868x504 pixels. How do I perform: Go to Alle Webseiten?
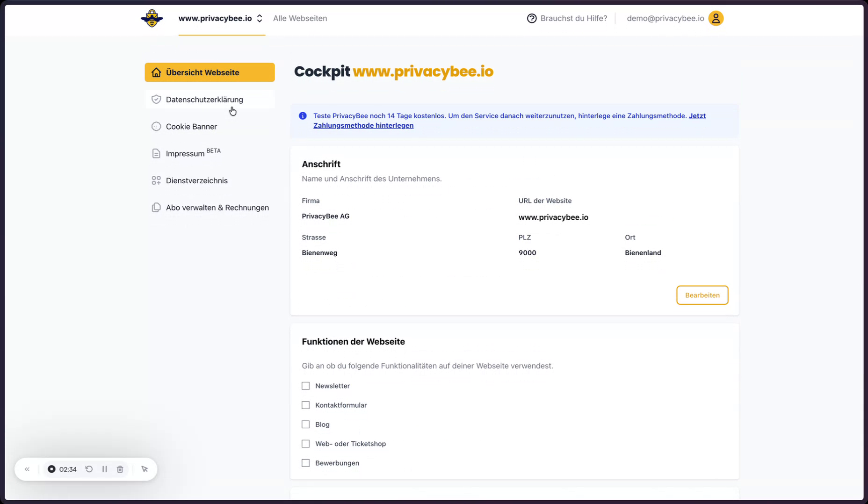click(300, 18)
